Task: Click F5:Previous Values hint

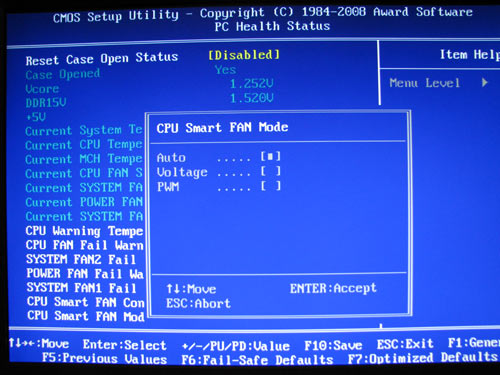Action: tap(104, 359)
